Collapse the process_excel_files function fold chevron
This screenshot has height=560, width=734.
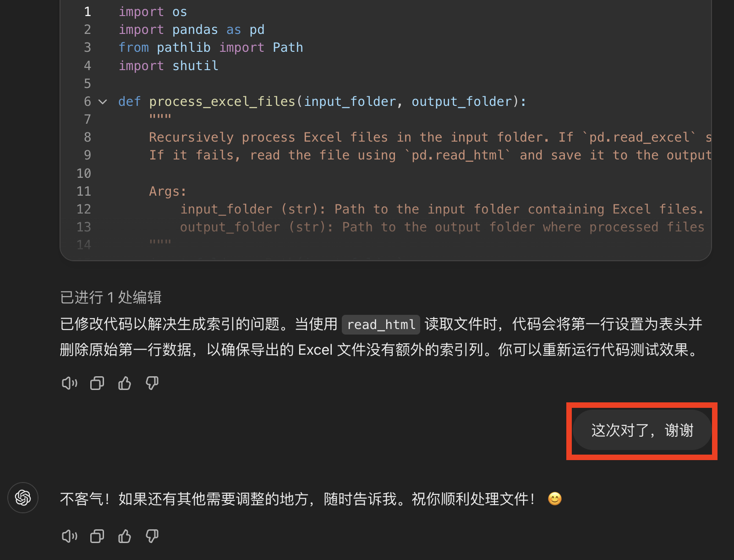pos(103,102)
